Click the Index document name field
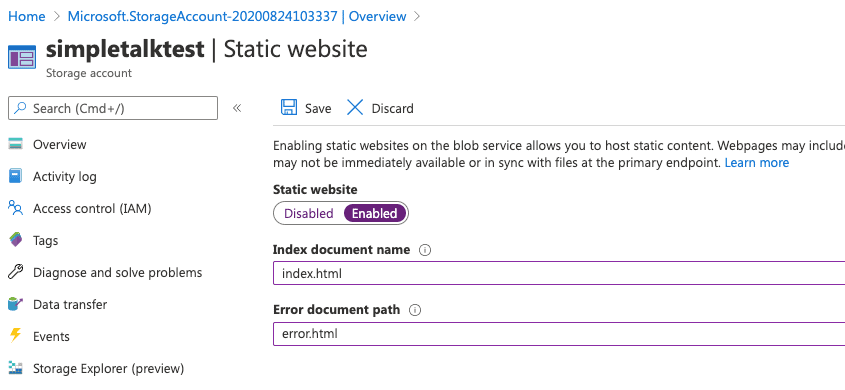Screen dimensions: 845x390 (559, 273)
